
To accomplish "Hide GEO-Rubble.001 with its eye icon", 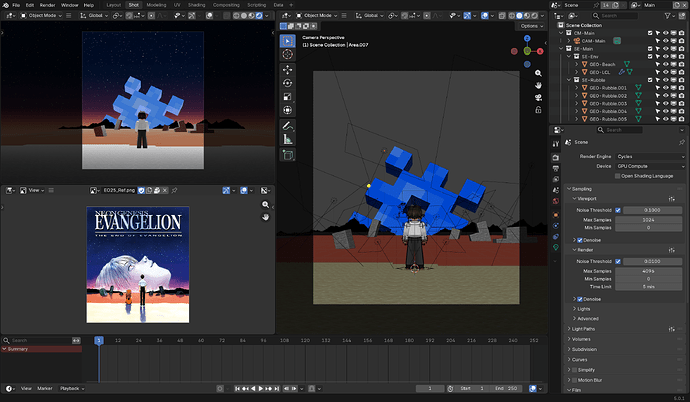I will click(665, 88).
